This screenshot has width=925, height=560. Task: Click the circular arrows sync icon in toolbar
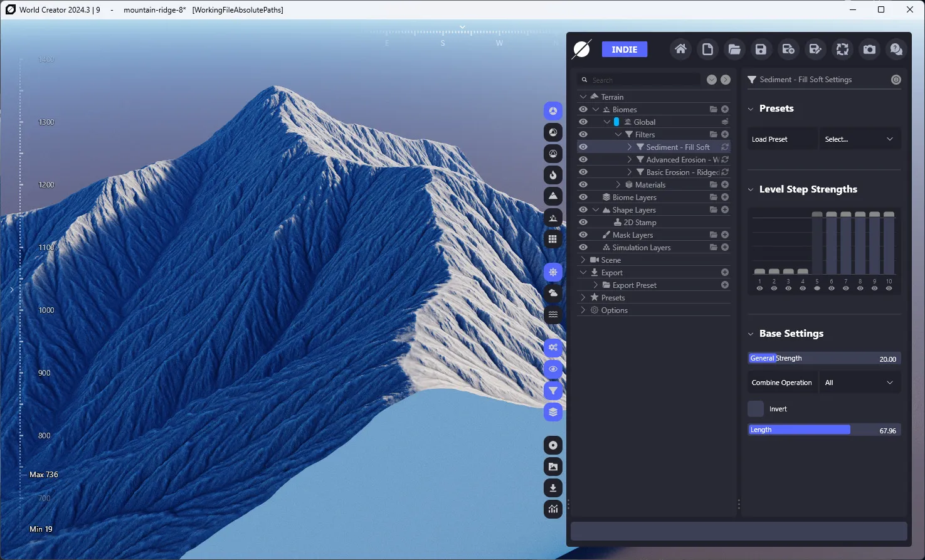pos(842,50)
